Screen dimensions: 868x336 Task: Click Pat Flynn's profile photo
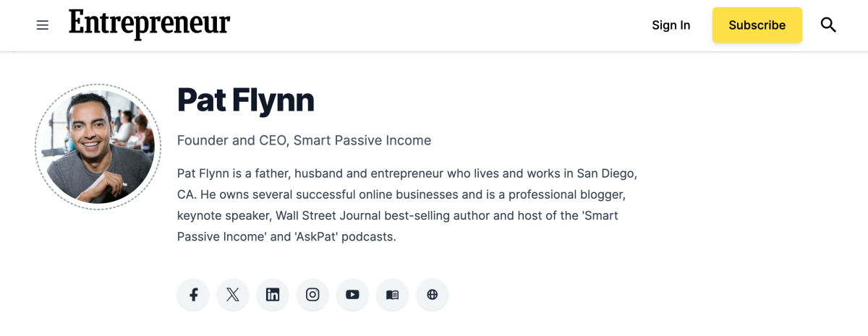point(98,147)
